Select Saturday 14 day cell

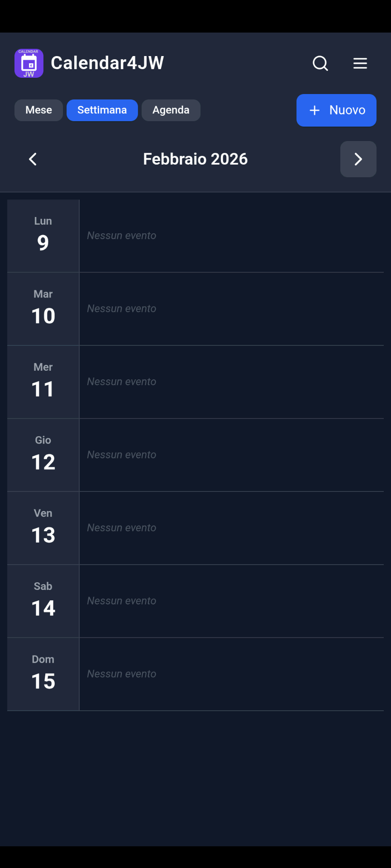[x=43, y=601]
